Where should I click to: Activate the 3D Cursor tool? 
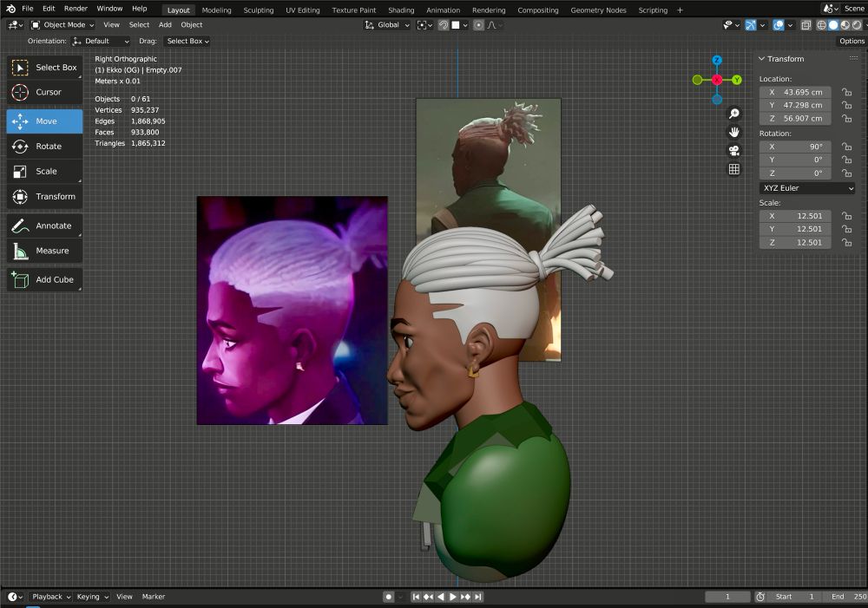(45, 93)
